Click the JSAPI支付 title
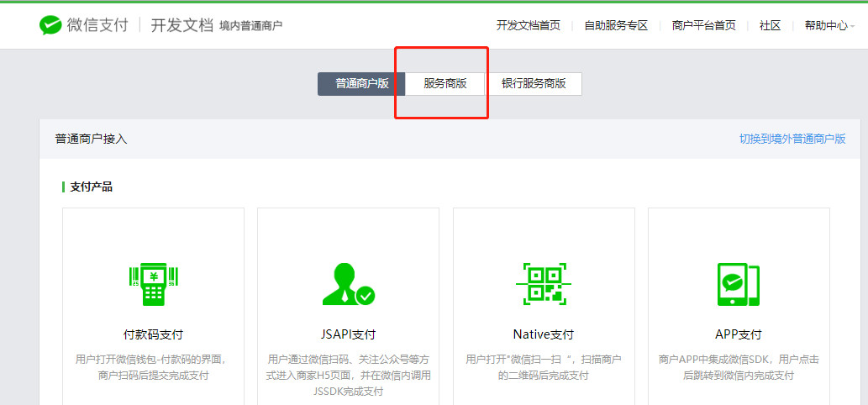 click(x=348, y=334)
